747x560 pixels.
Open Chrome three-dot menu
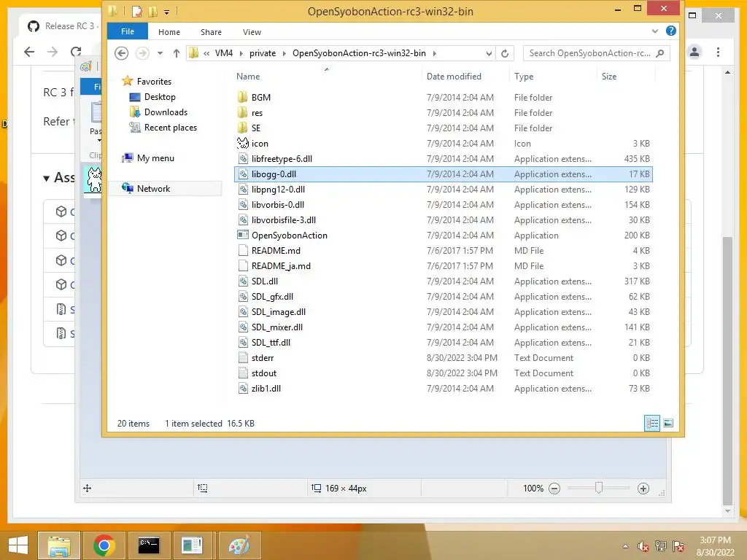(718, 52)
